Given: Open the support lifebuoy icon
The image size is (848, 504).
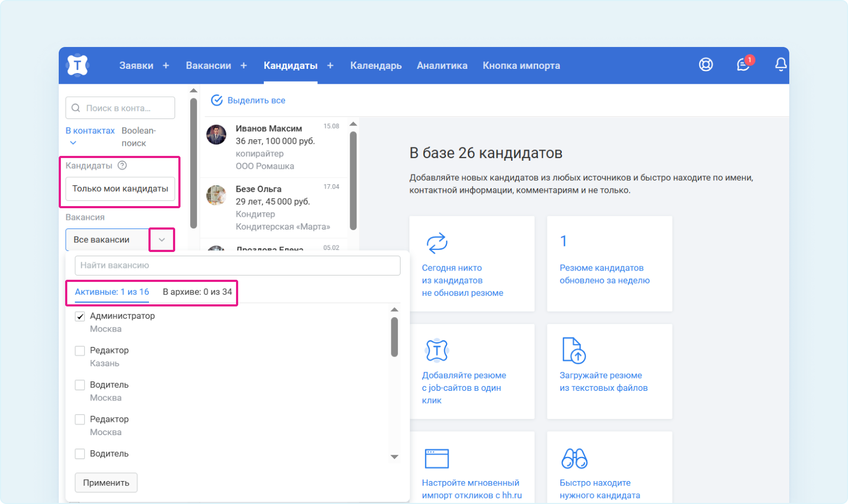Looking at the screenshot, I should click(705, 65).
